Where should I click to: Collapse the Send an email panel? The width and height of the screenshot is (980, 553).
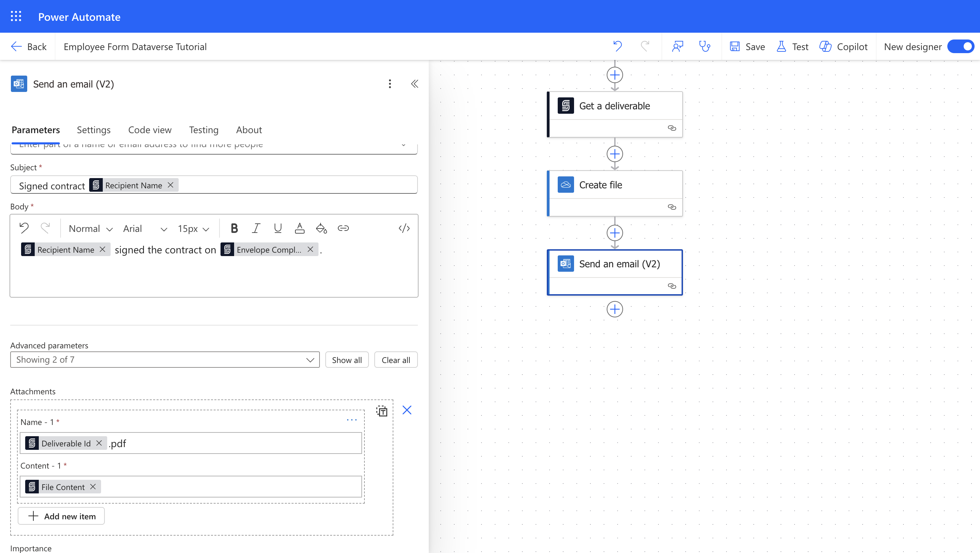(414, 84)
